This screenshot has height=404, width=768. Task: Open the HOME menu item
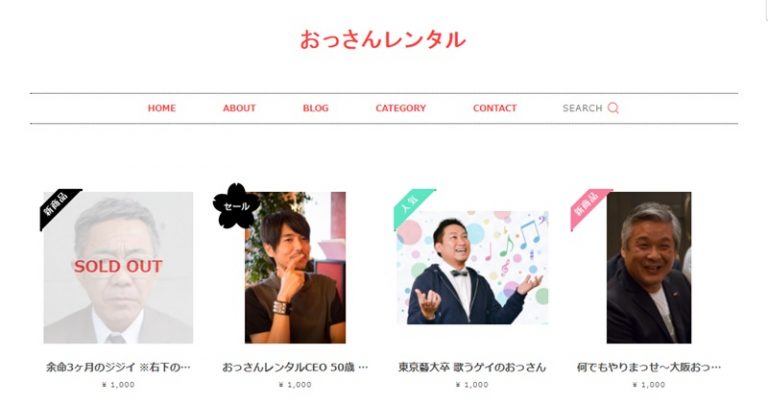(x=162, y=108)
